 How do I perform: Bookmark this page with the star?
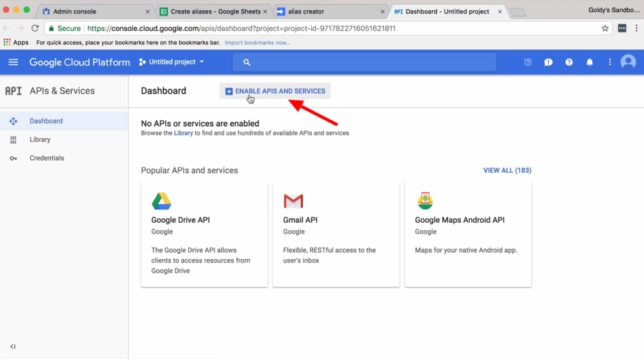tap(605, 28)
